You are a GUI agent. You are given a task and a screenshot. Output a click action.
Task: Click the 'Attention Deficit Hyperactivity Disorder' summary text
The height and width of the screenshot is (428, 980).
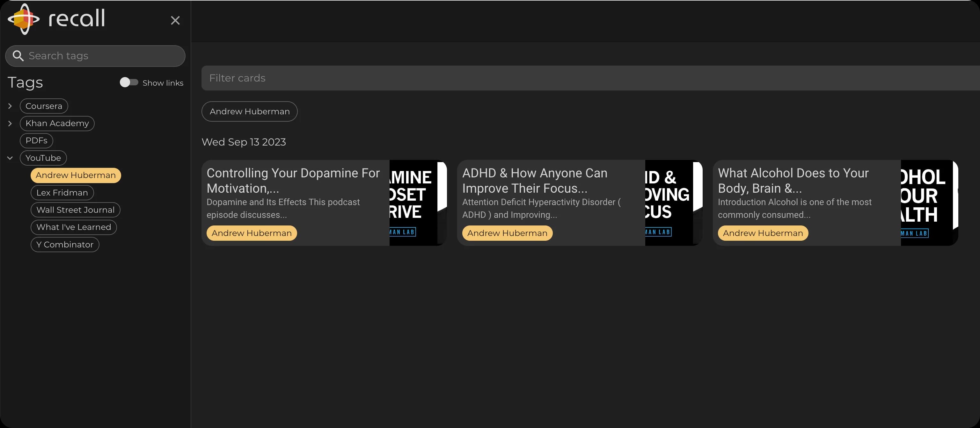tap(541, 208)
